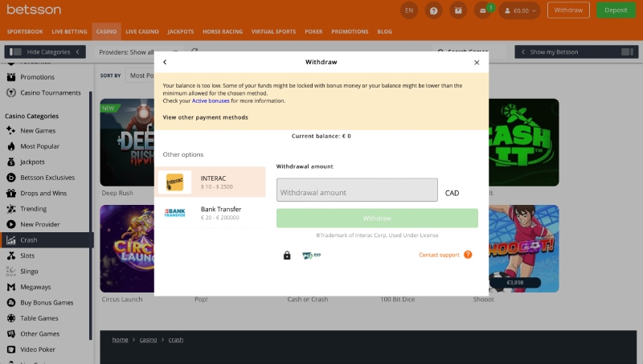643x364 pixels.
Task: Open the account balance dropdown
Action: click(519, 10)
